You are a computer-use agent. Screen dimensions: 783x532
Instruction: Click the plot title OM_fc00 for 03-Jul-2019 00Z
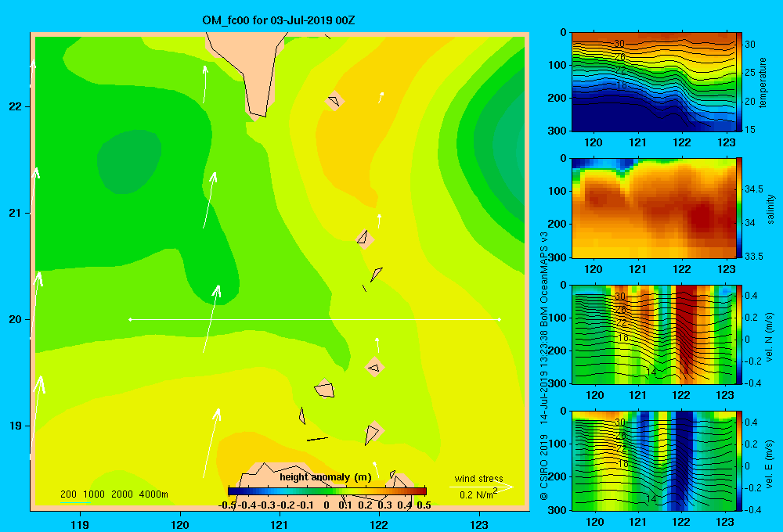tap(278, 20)
